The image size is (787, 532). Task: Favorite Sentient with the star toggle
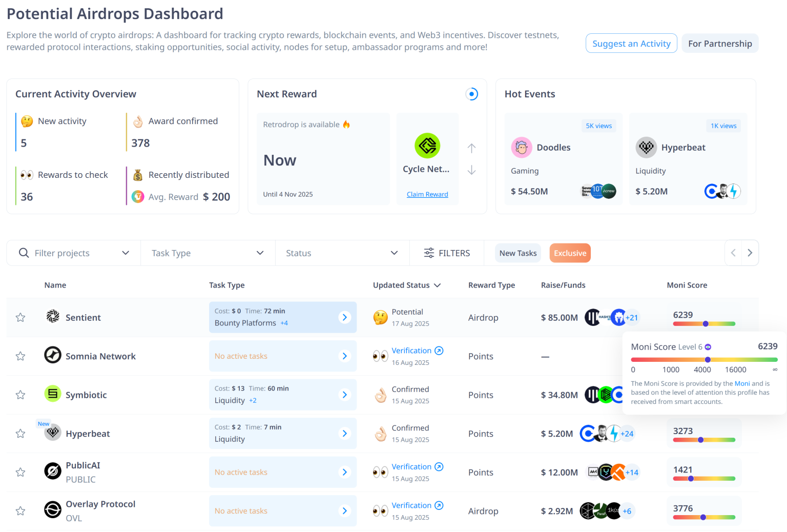(20, 318)
